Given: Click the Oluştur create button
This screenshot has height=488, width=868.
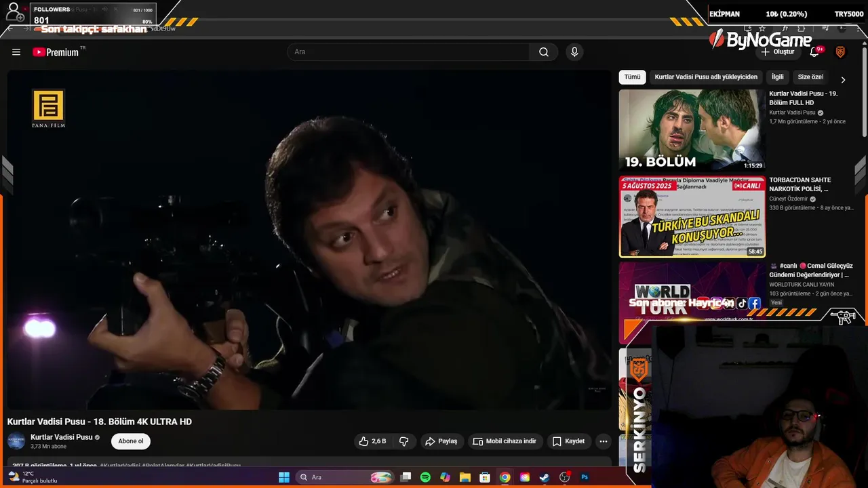Looking at the screenshot, I should (x=777, y=52).
